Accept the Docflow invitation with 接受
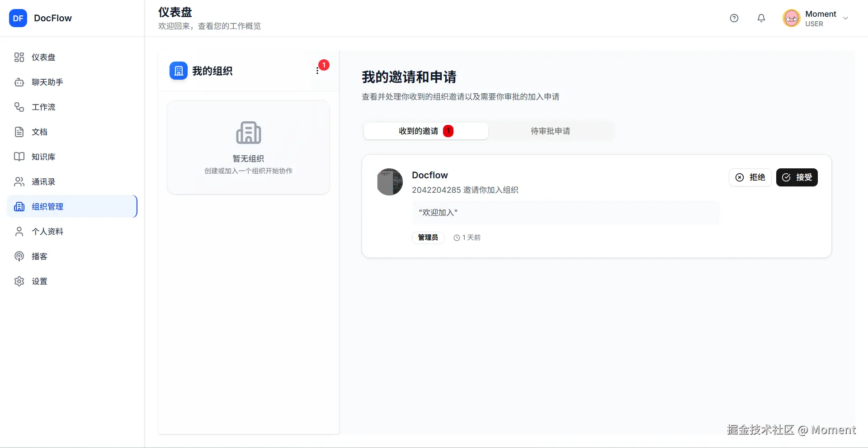Image resolution: width=868 pixels, height=448 pixels. point(797,177)
